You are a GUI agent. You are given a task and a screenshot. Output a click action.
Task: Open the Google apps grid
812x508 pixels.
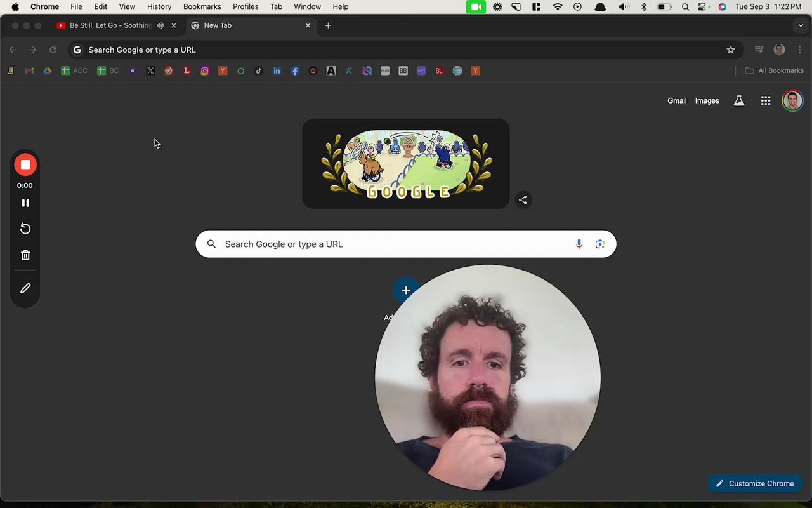(766, 100)
